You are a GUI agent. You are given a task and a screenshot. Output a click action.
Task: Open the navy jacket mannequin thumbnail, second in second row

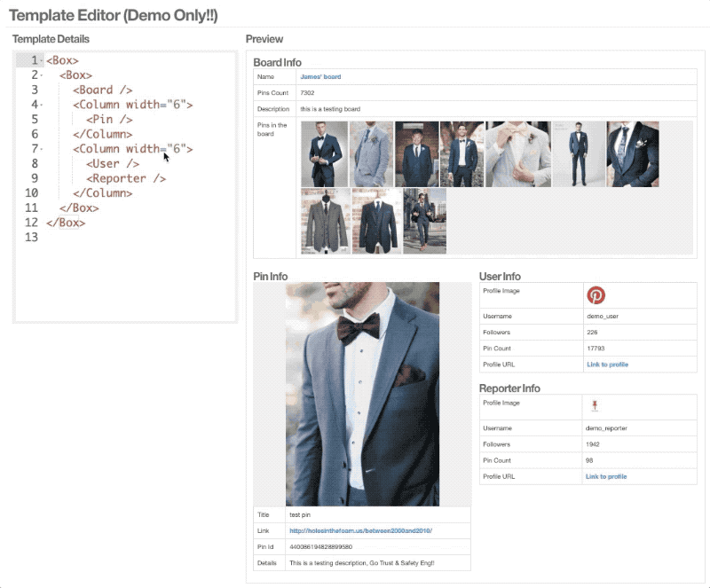point(376,221)
